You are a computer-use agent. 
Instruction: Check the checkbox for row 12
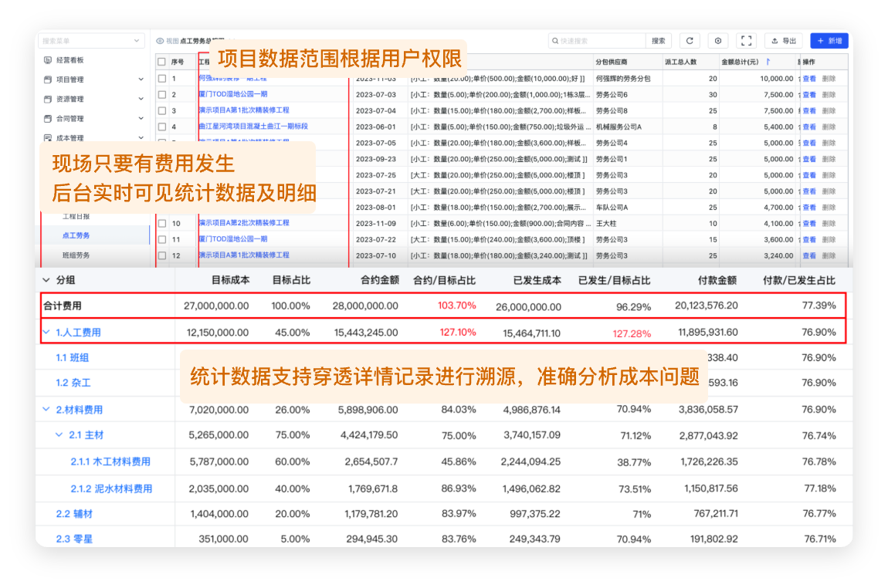pyautogui.click(x=162, y=255)
